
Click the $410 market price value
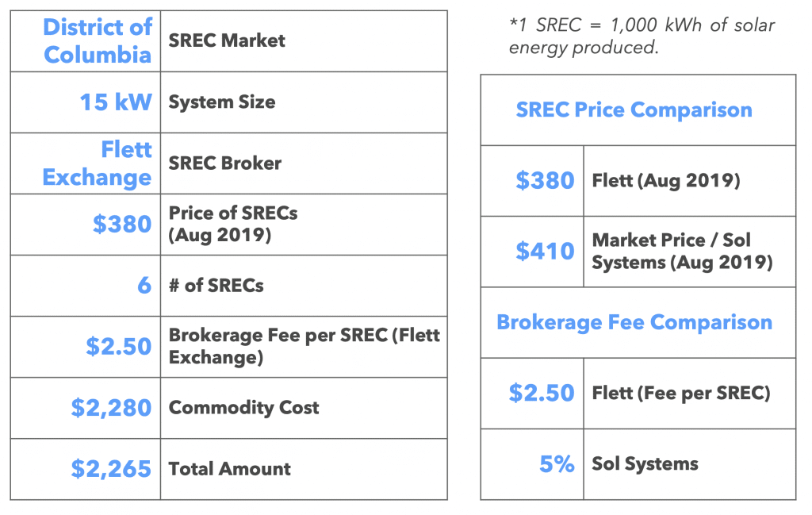click(545, 251)
